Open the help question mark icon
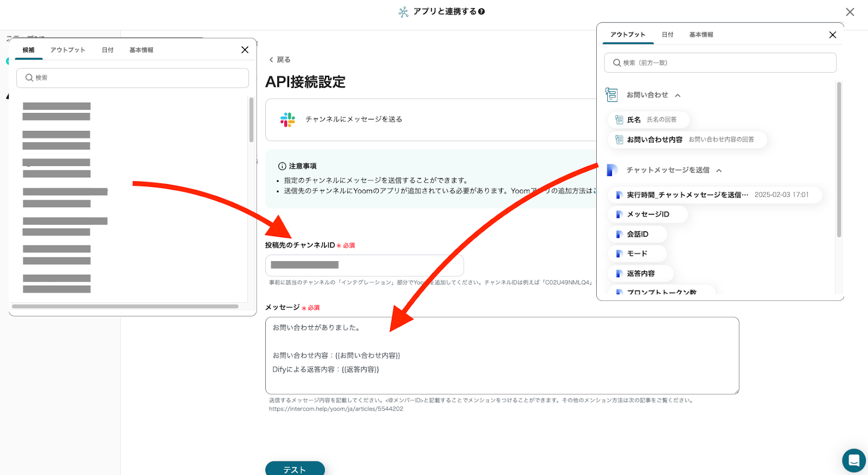This screenshot has width=868, height=475. [482, 11]
